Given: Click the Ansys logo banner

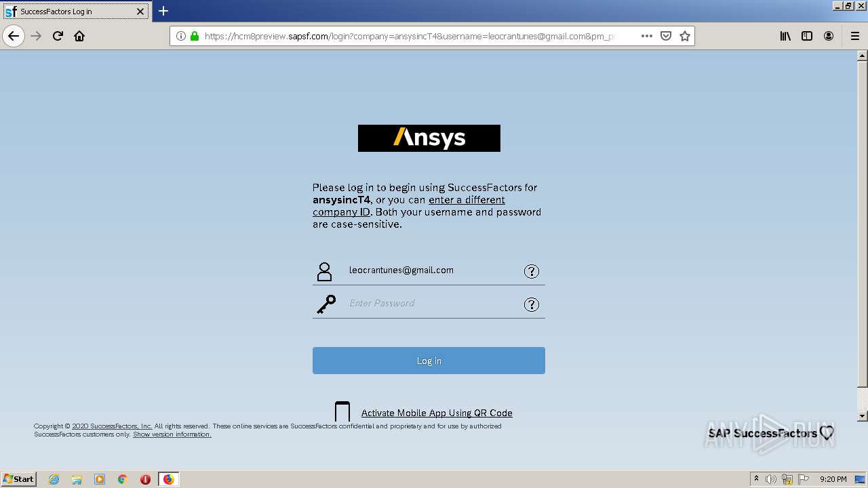Looking at the screenshot, I should 429,138.
